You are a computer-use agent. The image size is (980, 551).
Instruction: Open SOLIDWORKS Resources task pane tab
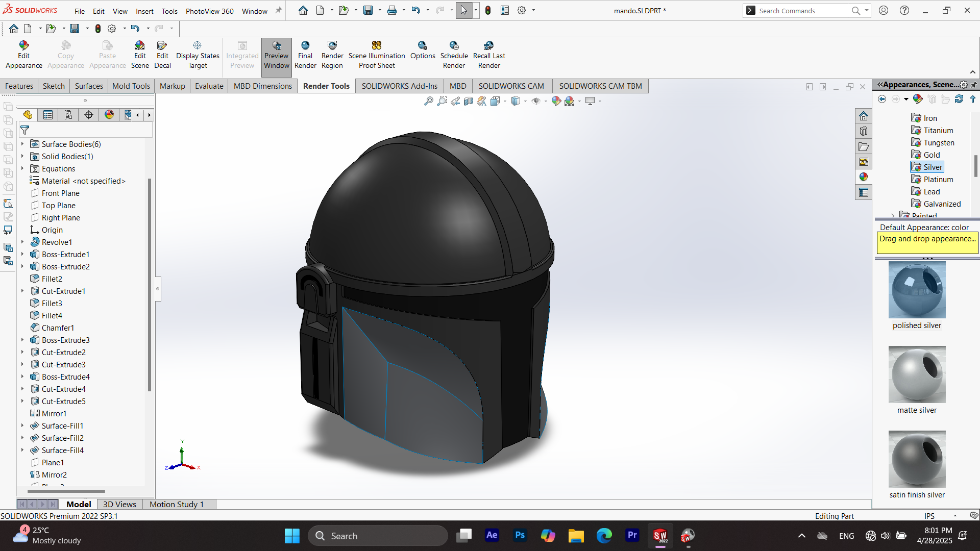pos(864,116)
